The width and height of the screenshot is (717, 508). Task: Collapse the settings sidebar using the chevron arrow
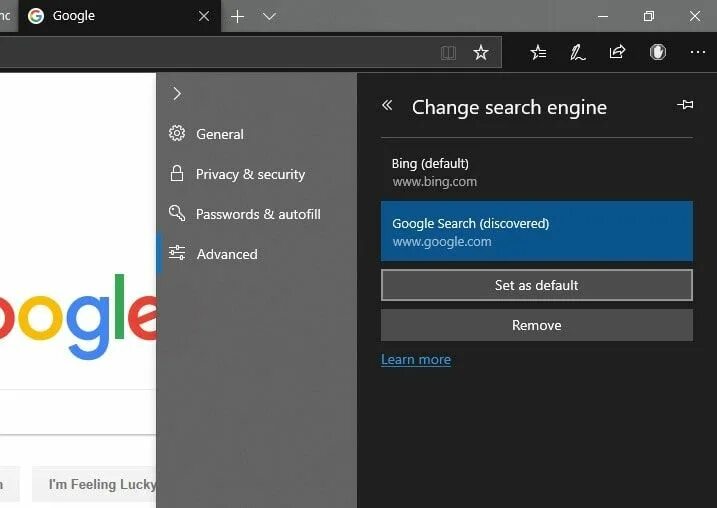click(x=177, y=94)
